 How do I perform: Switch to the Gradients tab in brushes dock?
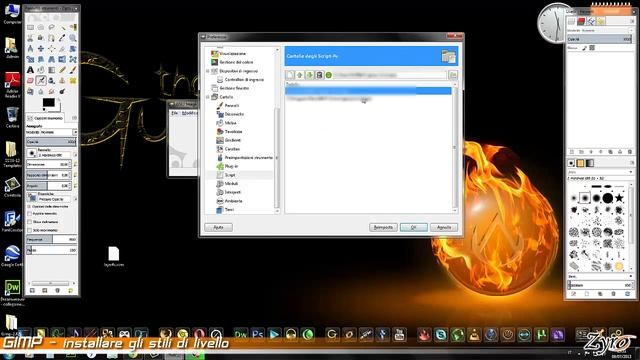pyautogui.click(x=590, y=163)
